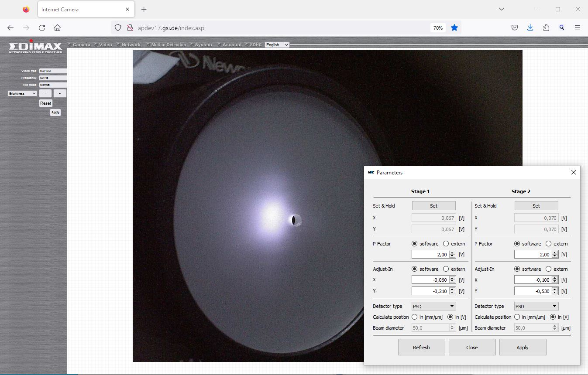Open the Video Type MJPEG selector
The width and height of the screenshot is (588, 375).
point(53,71)
